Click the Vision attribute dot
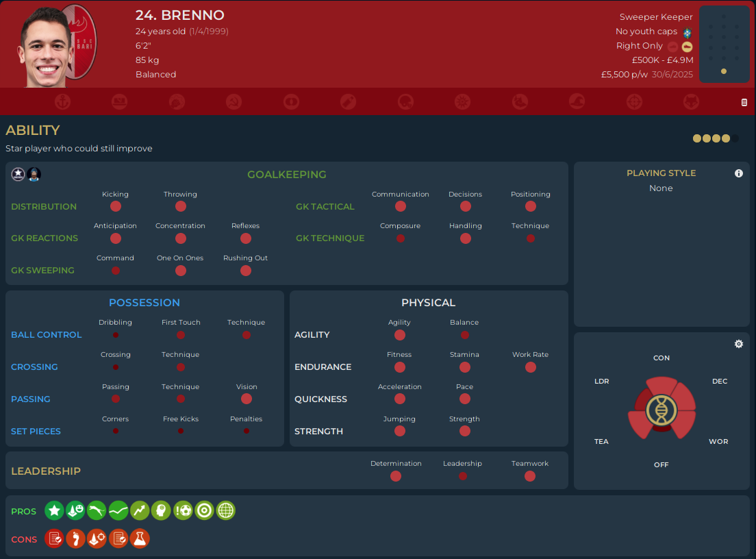The height and width of the screenshot is (559, 756). click(247, 399)
